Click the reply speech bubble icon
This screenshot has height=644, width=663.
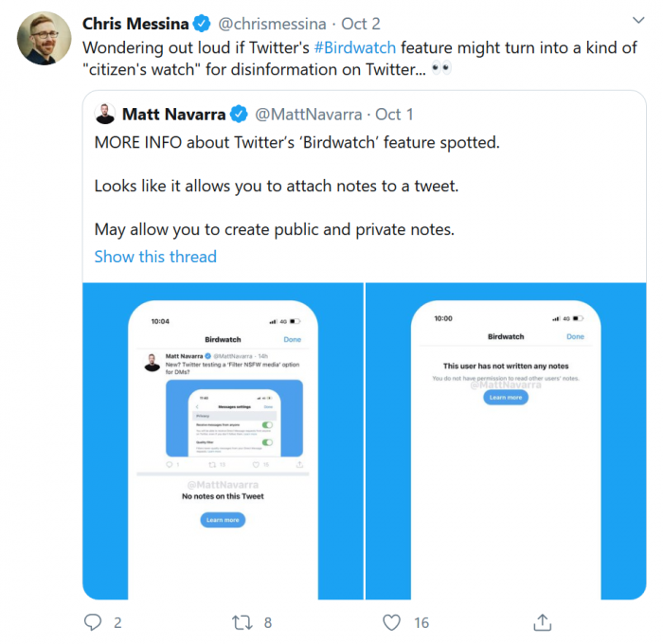93,622
